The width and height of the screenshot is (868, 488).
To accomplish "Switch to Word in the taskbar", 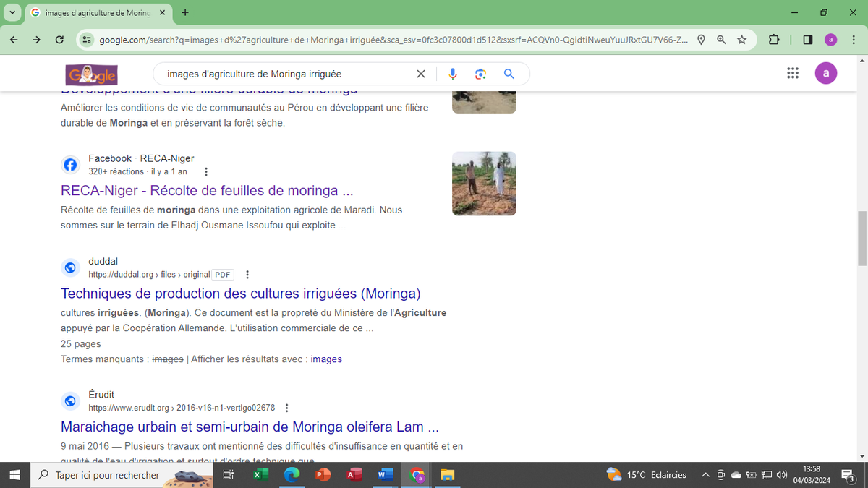I will coord(386,475).
